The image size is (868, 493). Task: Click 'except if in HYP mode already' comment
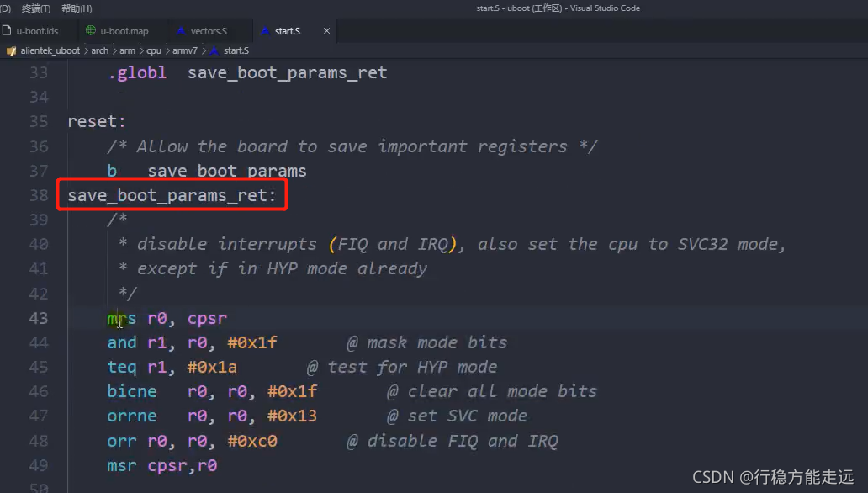[282, 269]
